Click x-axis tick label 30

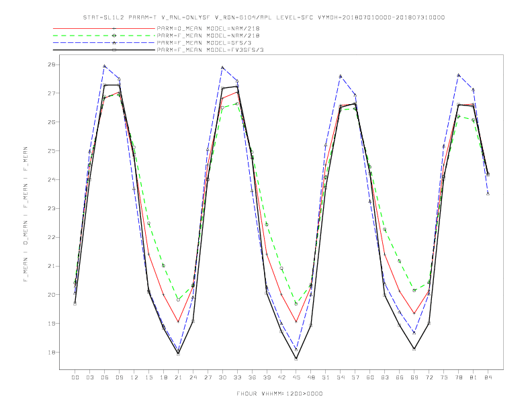[x=222, y=377]
